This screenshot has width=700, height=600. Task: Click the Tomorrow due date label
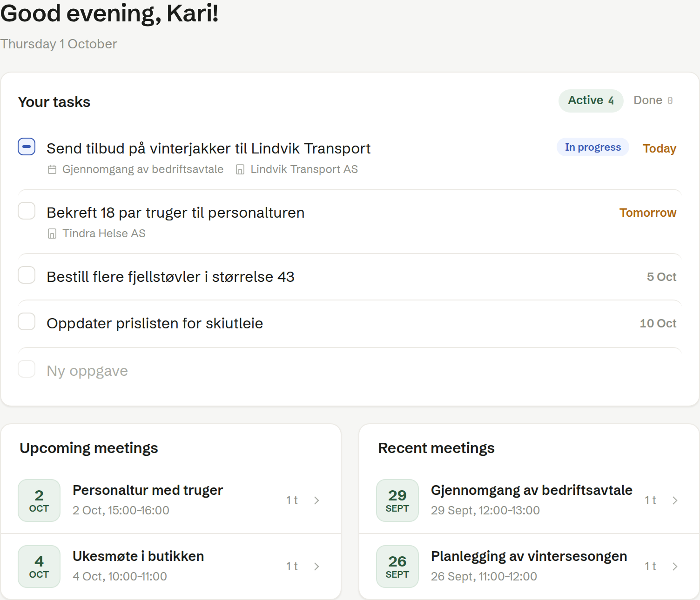[648, 213]
